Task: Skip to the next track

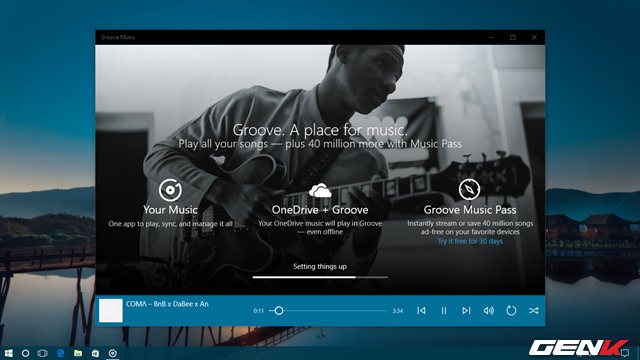Action: (x=466, y=311)
